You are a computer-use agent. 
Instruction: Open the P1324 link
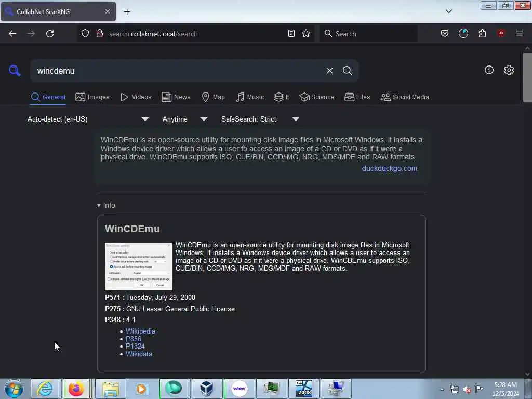coord(135,347)
